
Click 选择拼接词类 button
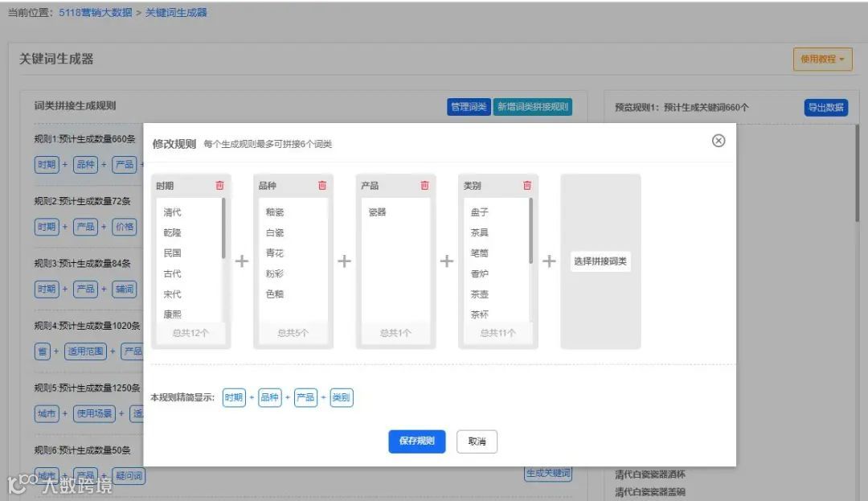600,261
